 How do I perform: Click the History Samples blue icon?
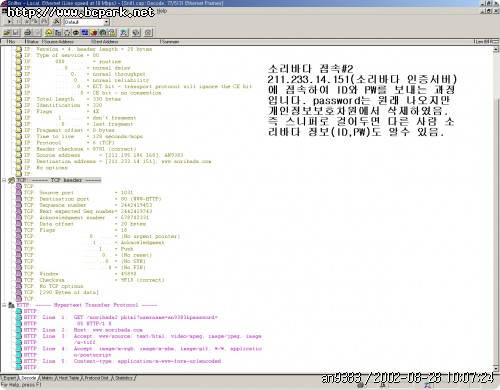(85, 32)
